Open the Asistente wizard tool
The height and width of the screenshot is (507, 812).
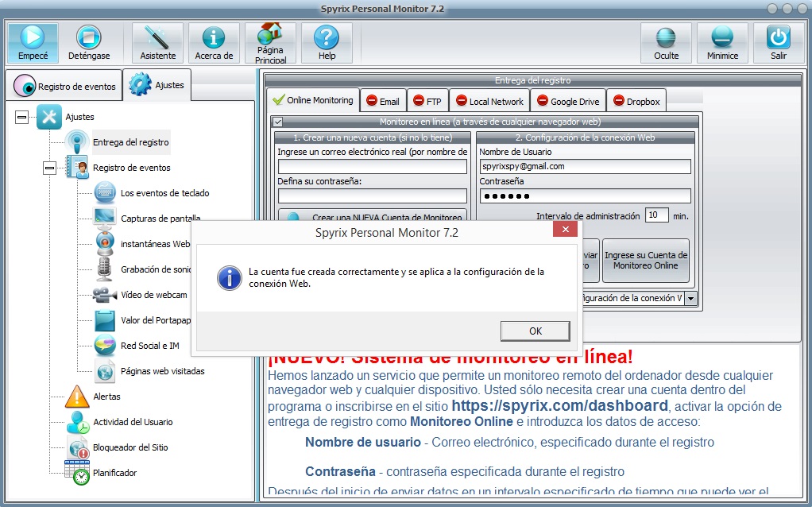[x=157, y=42]
